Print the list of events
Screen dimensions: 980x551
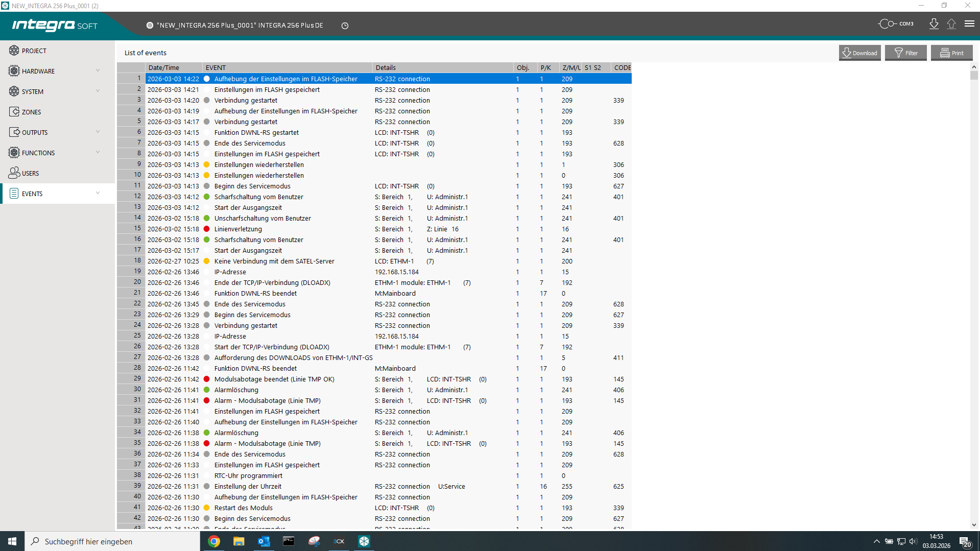951,53
